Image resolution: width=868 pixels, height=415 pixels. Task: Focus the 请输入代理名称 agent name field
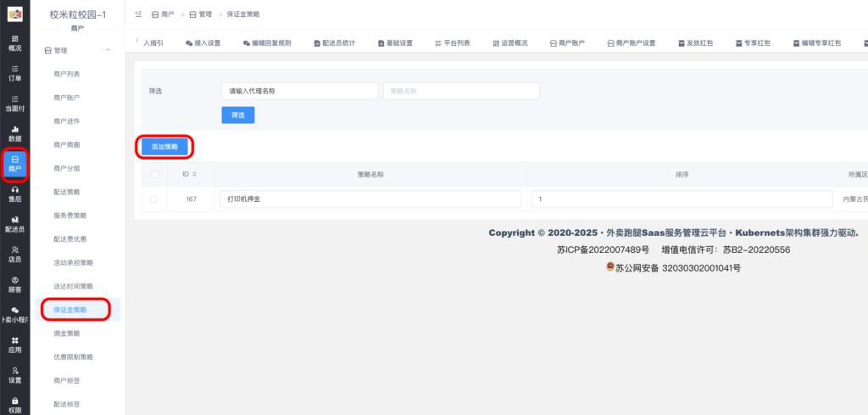tap(300, 92)
